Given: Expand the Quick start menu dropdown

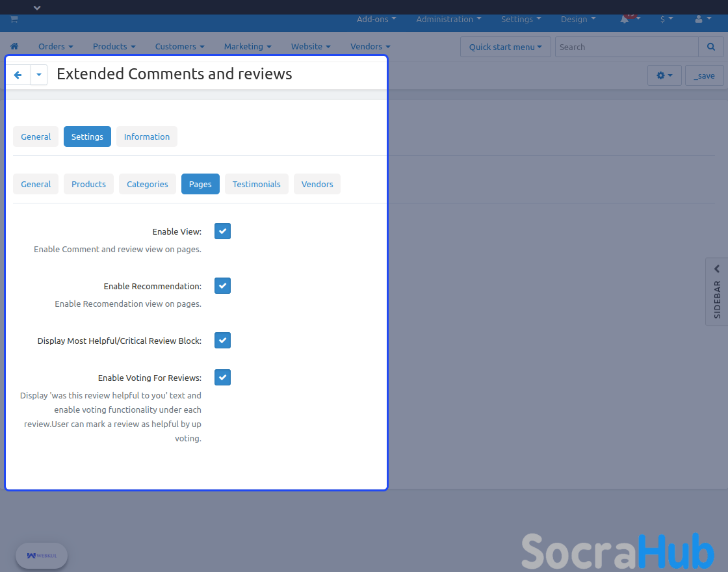Looking at the screenshot, I should 505,47.
